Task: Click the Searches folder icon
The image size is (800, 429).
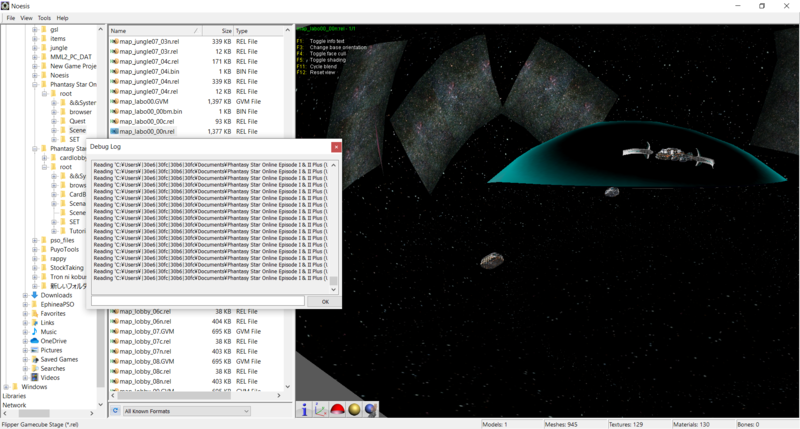Action: (35, 369)
